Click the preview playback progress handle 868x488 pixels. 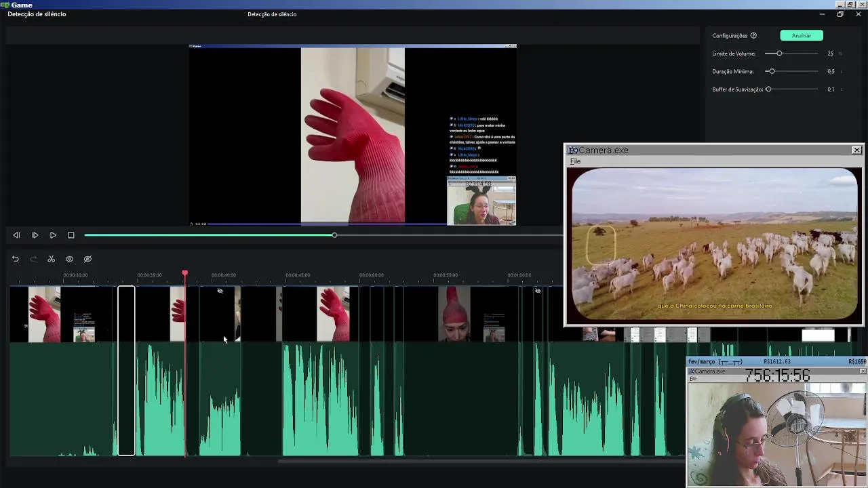tap(334, 235)
